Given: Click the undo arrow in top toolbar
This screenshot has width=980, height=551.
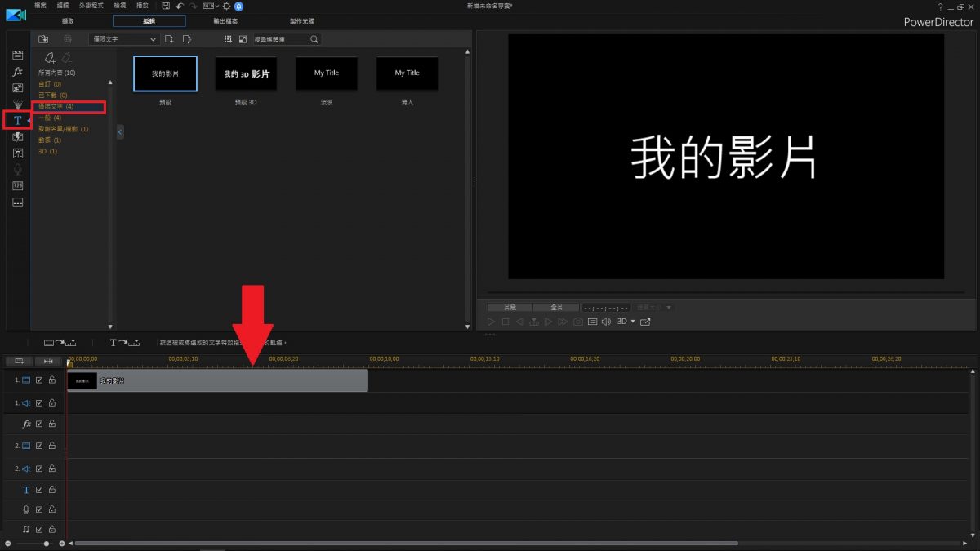Looking at the screenshot, I should (180, 6).
